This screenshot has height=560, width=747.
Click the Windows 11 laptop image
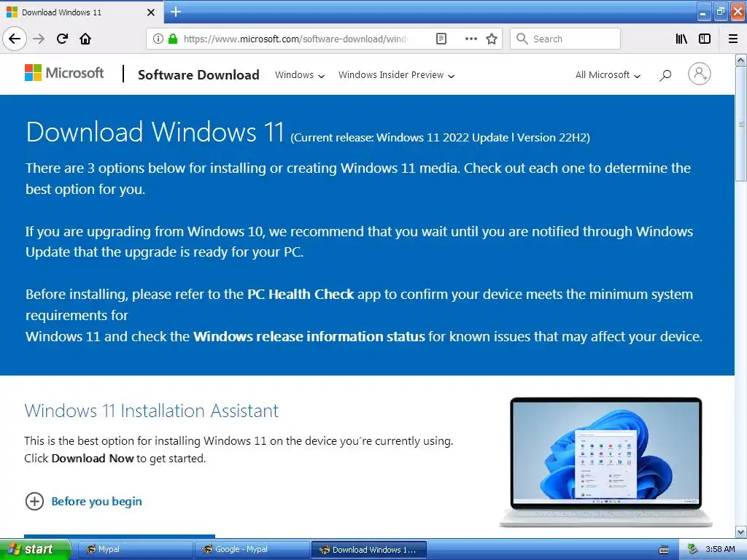pos(606,462)
